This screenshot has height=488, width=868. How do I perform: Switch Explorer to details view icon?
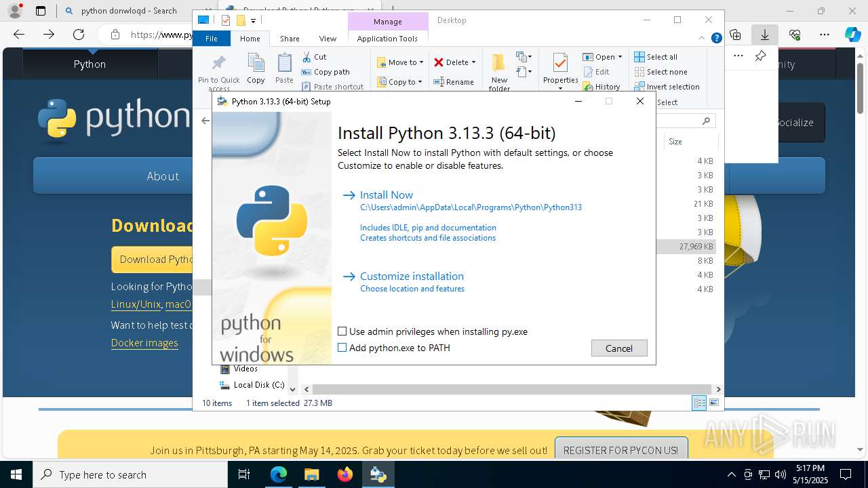[699, 403]
